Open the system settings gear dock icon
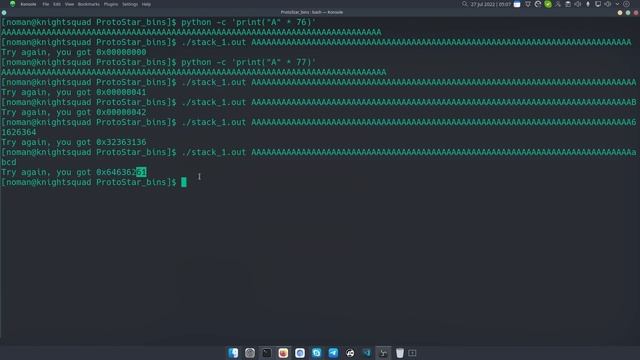Image resolution: width=640 pixels, height=360 pixels. point(250,353)
